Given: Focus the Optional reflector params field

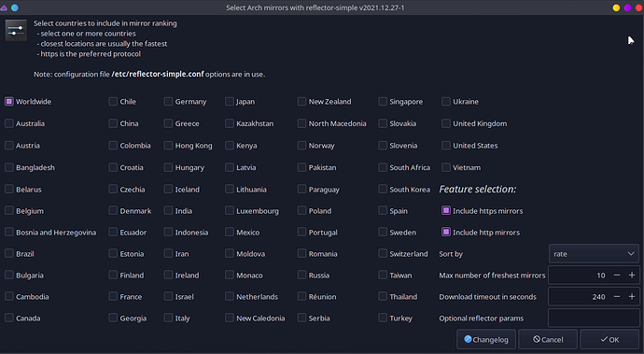Looking at the screenshot, I should tap(594, 318).
